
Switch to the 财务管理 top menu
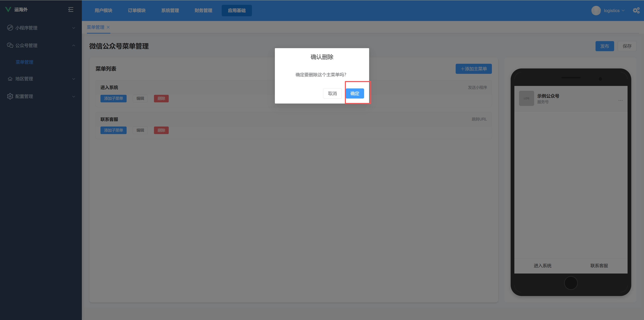tap(203, 11)
